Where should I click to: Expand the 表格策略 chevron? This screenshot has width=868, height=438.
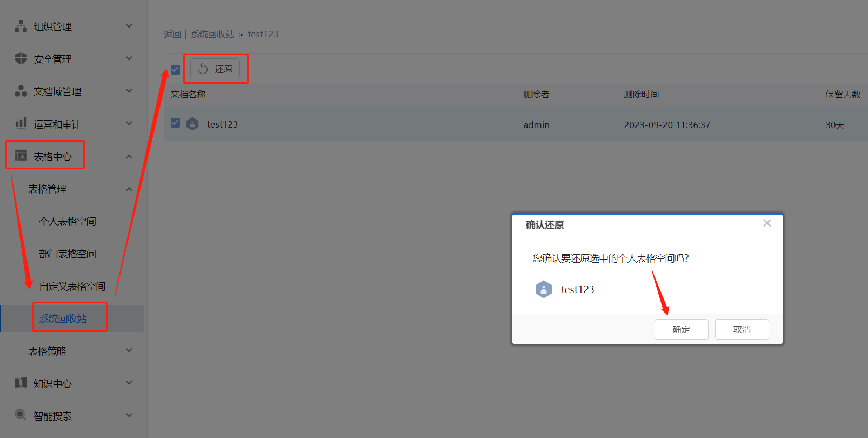click(129, 350)
